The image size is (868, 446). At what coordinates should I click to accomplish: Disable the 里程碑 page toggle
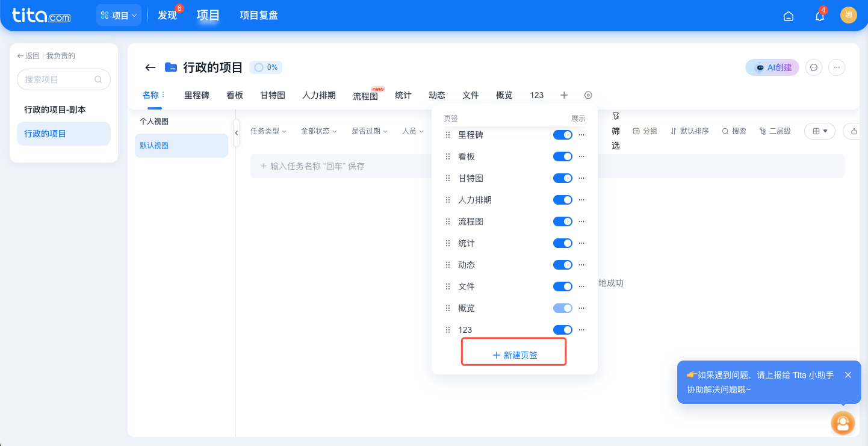[x=563, y=134]
